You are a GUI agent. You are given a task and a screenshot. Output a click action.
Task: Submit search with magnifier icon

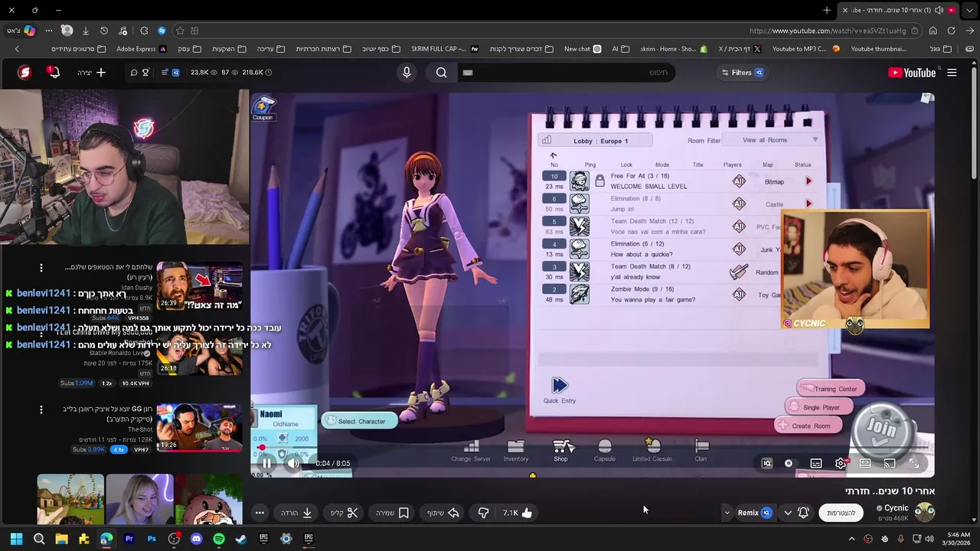(x=442, y=73)
